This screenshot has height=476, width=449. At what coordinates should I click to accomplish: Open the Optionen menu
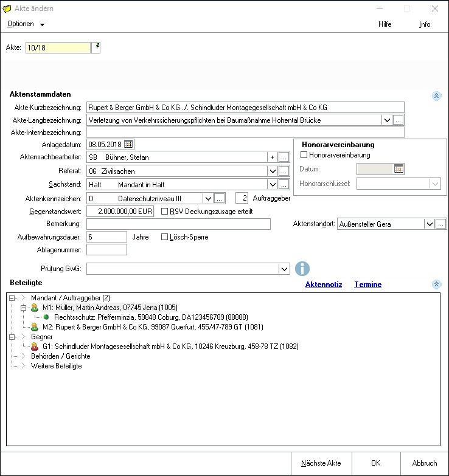click(26, 24)
